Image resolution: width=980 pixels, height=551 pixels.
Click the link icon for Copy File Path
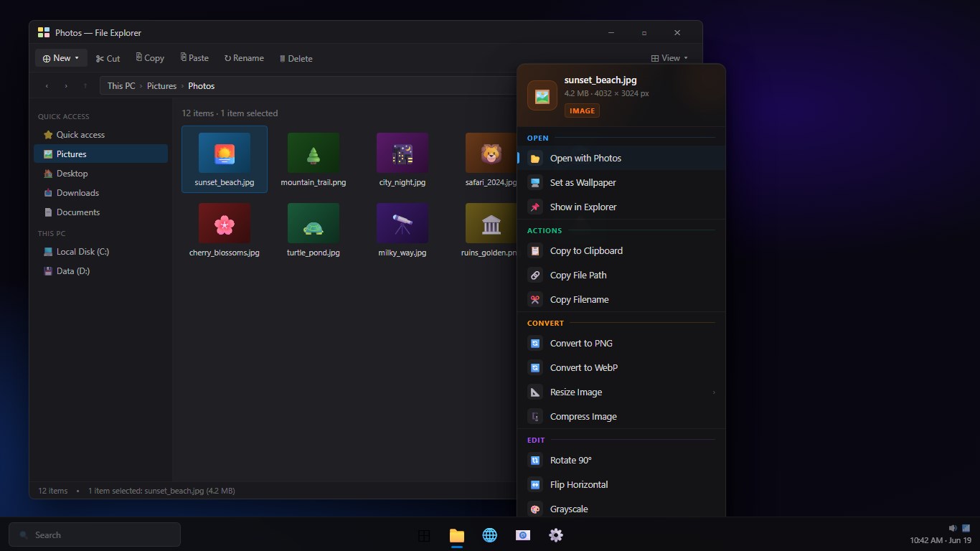point(535,275)
